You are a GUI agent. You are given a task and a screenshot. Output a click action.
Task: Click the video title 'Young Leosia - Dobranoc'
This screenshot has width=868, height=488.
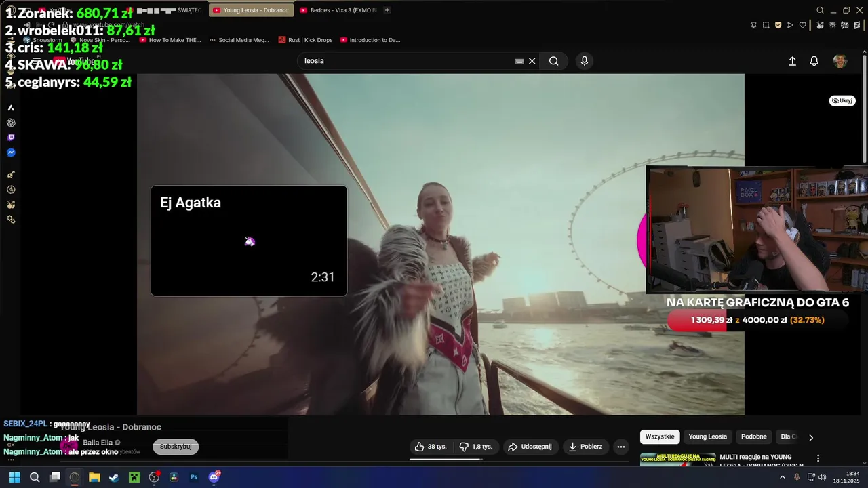[x=111, y=427]
